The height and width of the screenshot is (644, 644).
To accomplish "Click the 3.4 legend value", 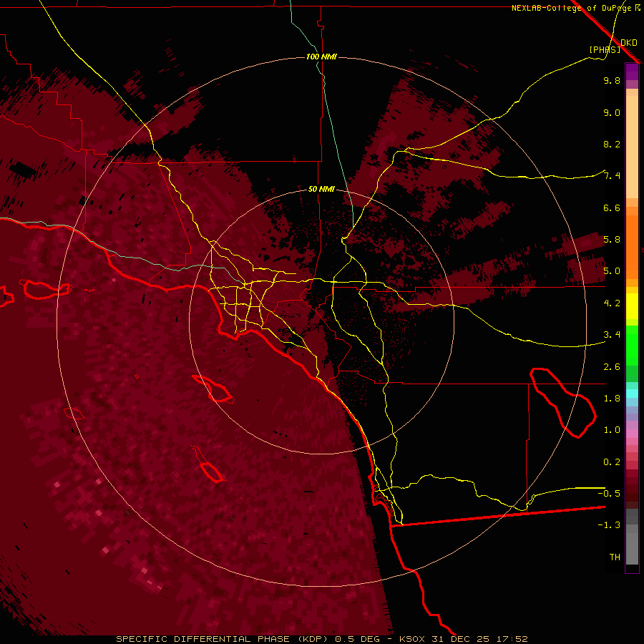I will click(x=612, y=335).
